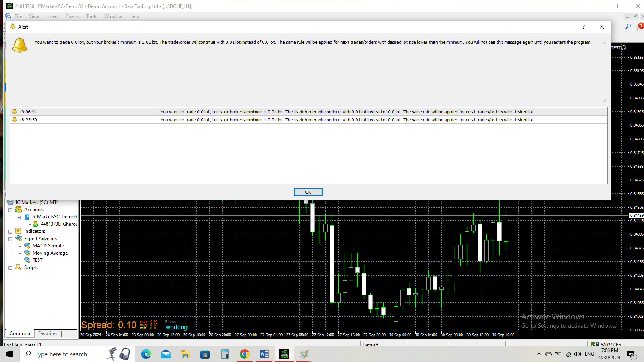644x362 pixels.
Task: Select Expert Advisors in the Navigator tree
Action: (x=40, y=239)
